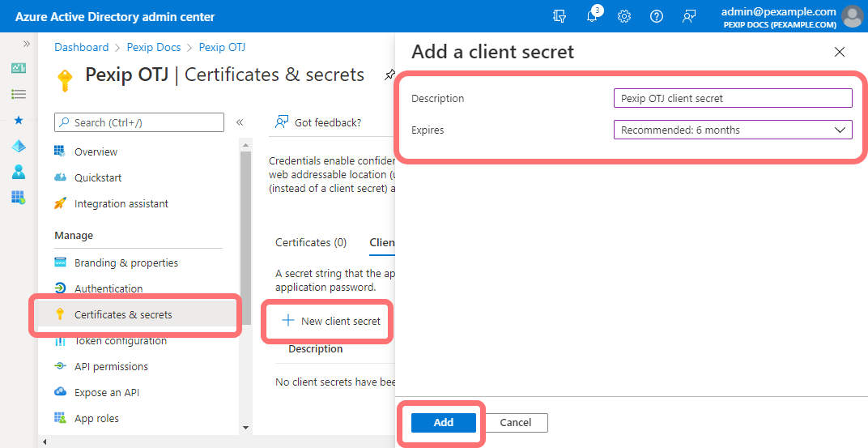Open the feedback icon in top bar
Screen dimensions: 868x448
point(689,16)
